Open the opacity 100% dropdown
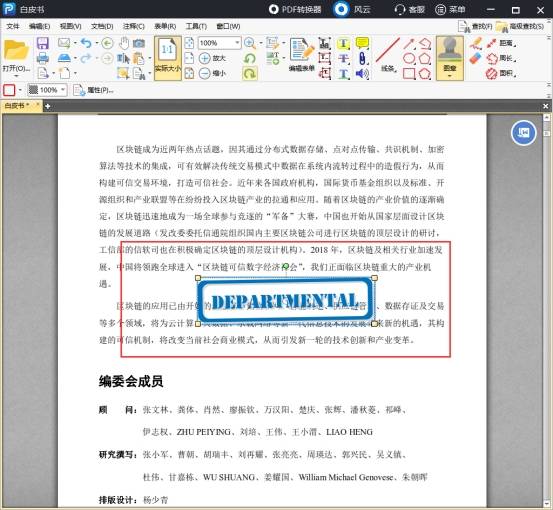 (63, 90)
